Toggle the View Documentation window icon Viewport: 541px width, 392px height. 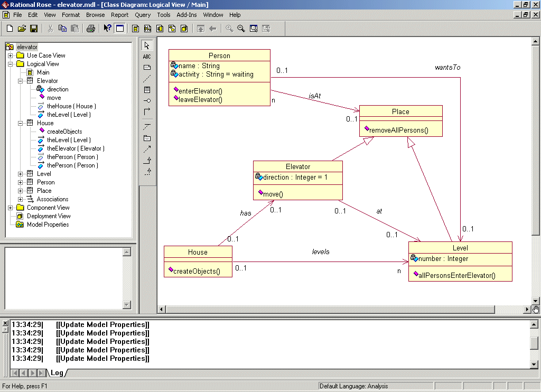point(120,29)
